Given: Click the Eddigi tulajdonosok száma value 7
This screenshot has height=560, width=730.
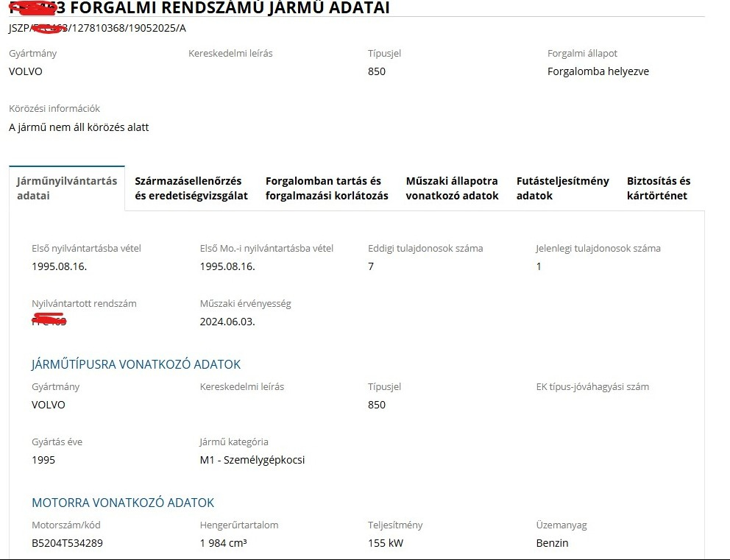Looking at the screenshot, I should [x=371, y=266].
